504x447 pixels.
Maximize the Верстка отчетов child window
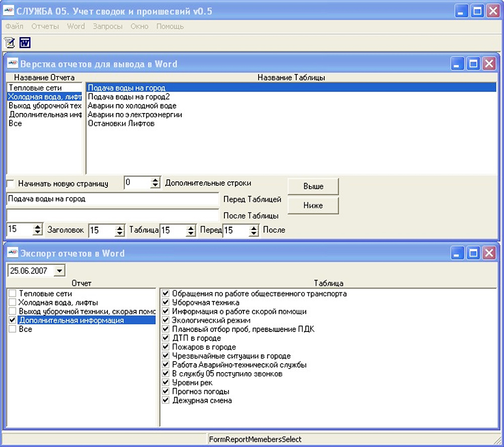tap(473, 64)
